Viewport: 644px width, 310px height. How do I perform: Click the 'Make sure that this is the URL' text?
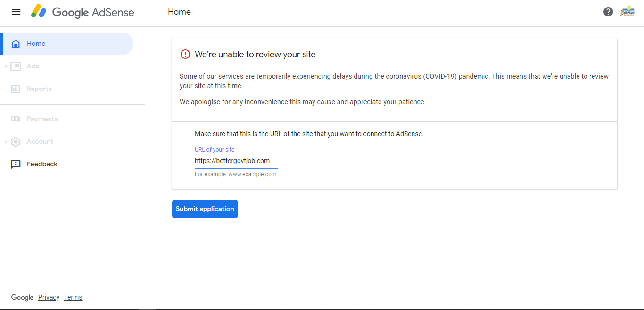coord(309,134)
